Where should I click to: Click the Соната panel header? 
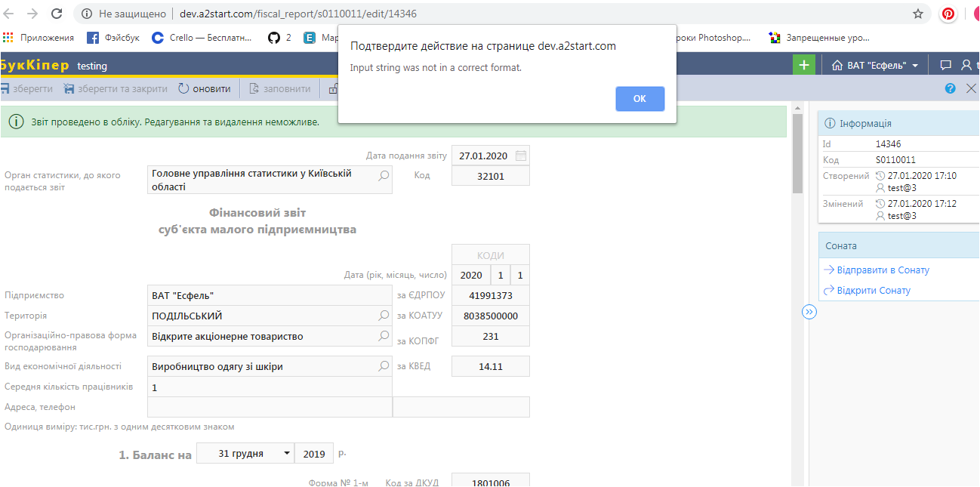[898, 245]
